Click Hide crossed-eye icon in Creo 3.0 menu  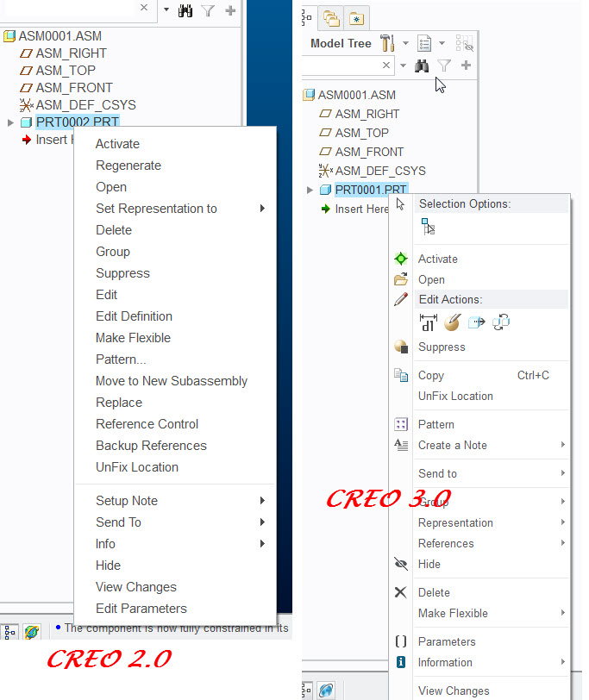click(401, 564)
